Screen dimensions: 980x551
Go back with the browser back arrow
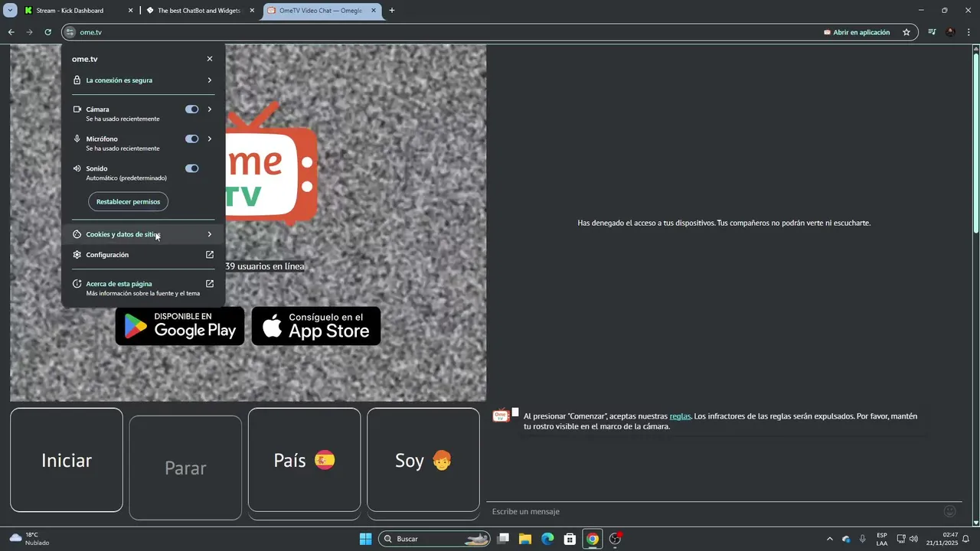point(11,32)
